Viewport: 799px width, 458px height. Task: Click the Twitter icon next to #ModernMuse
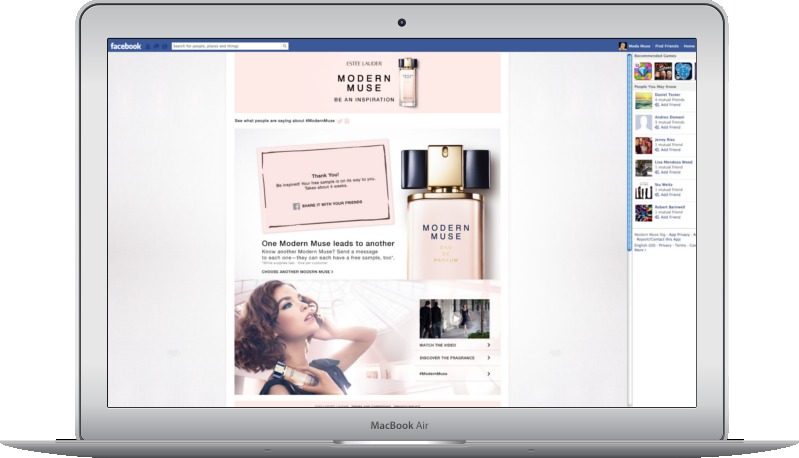(340, 121)
